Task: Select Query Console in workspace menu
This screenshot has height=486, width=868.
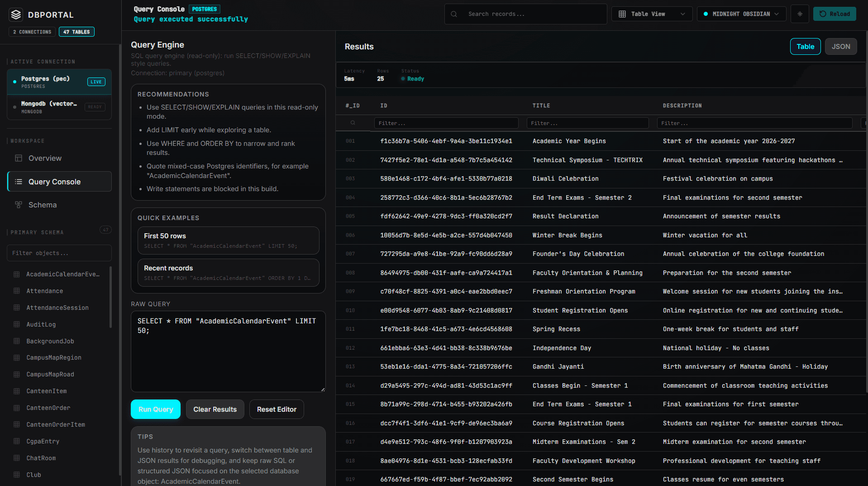Action: tap(59, 182)
